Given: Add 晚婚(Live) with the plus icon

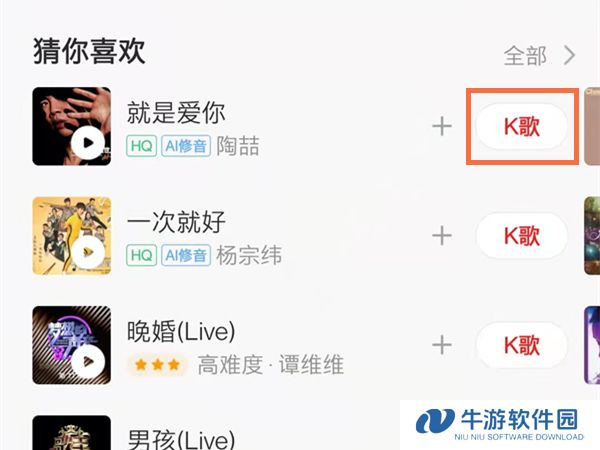Looking at the screenshot, I should [442, 345].
